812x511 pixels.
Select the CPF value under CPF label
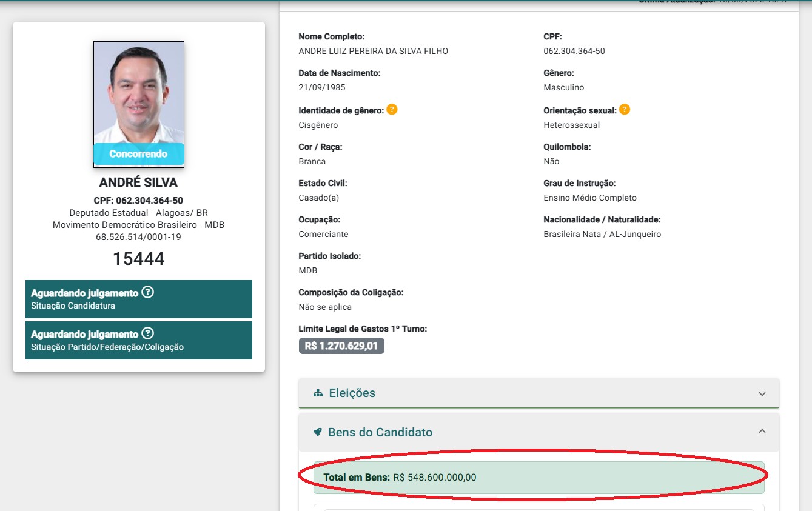click(574, 52)
